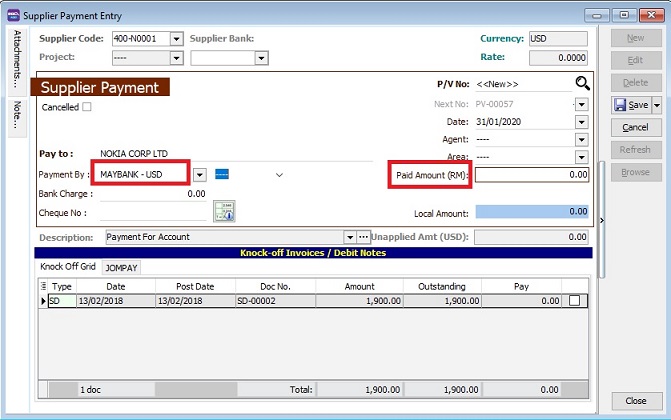Image resolution: width=671 pixels, height=420 pixels.
Task: Click the Paid Amount input field
Action: (x=531, y=174)
